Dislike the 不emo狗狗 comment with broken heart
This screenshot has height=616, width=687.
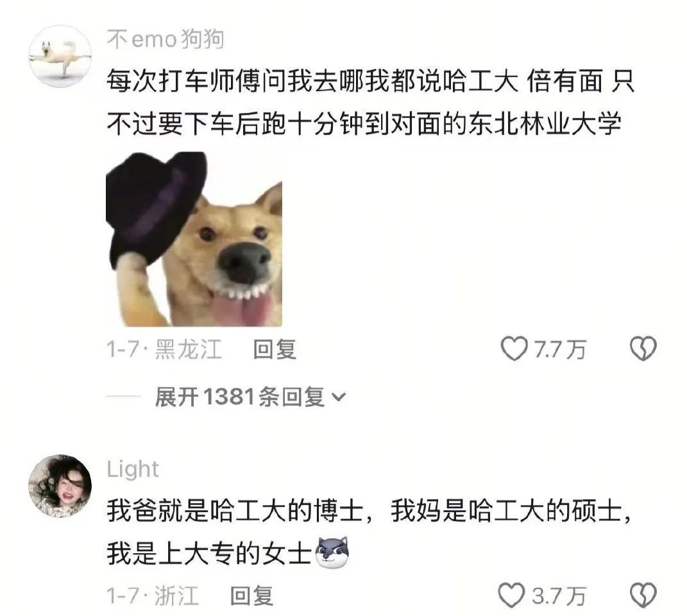[643, 349]
